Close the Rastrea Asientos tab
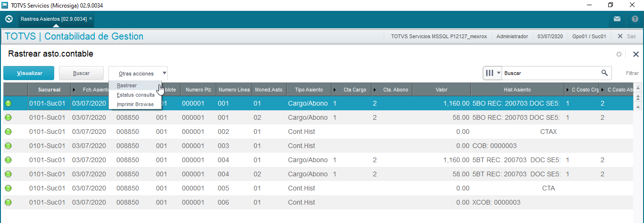Screen dimensions: 644x223 click(x=91, y=19)
